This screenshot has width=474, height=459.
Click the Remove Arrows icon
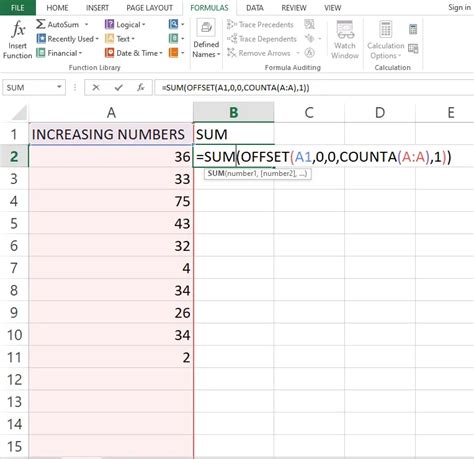coord(232,53)
